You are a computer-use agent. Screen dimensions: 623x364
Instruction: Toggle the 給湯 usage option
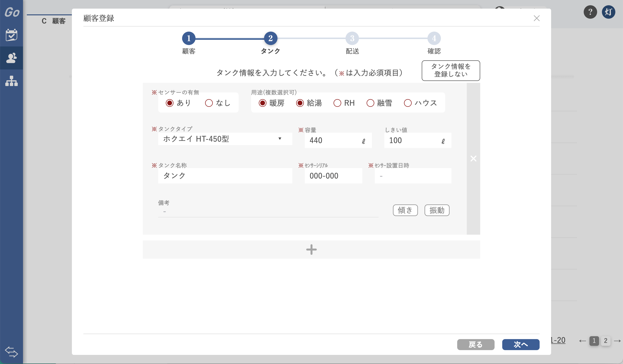(x=300, y=103)
